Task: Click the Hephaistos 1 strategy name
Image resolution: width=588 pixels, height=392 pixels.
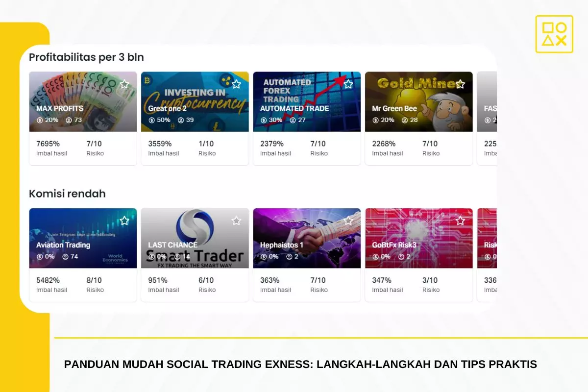Action: (x=282, y=245)
